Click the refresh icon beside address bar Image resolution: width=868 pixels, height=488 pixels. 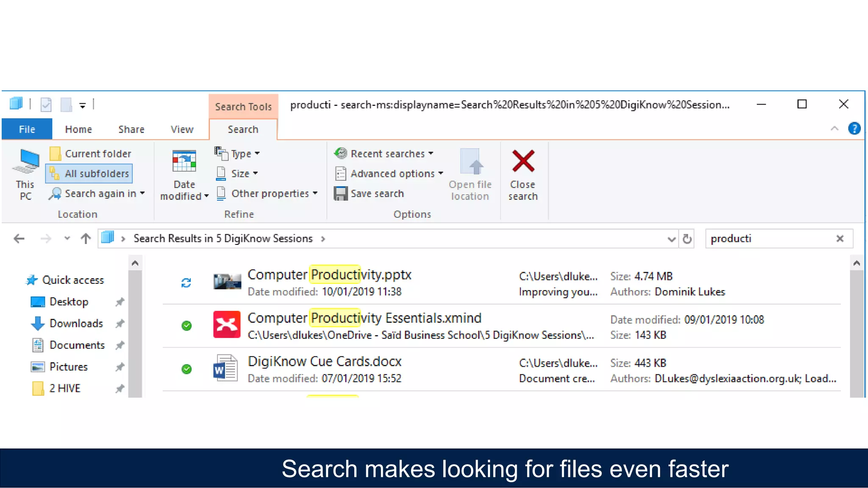coord(687,239)
